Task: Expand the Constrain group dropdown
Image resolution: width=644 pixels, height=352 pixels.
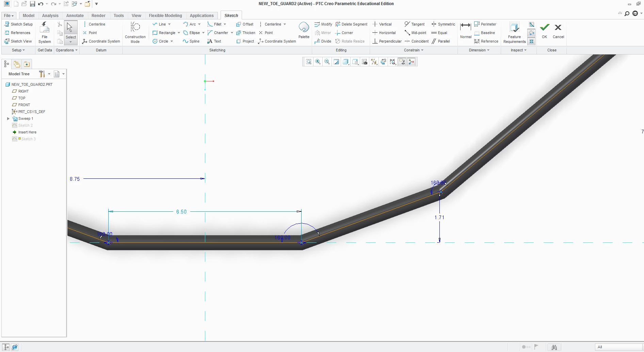Action: click(414, 50)
